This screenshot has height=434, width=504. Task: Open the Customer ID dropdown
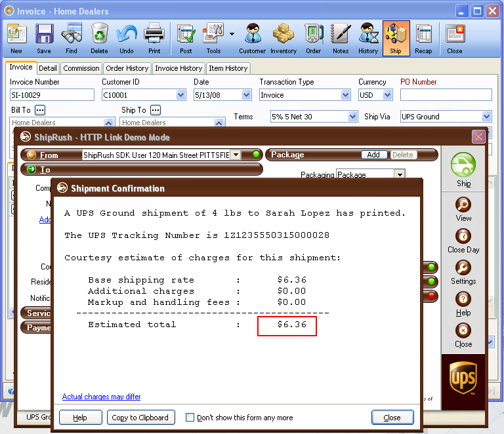pyautogui.click(x=181, y=95)
